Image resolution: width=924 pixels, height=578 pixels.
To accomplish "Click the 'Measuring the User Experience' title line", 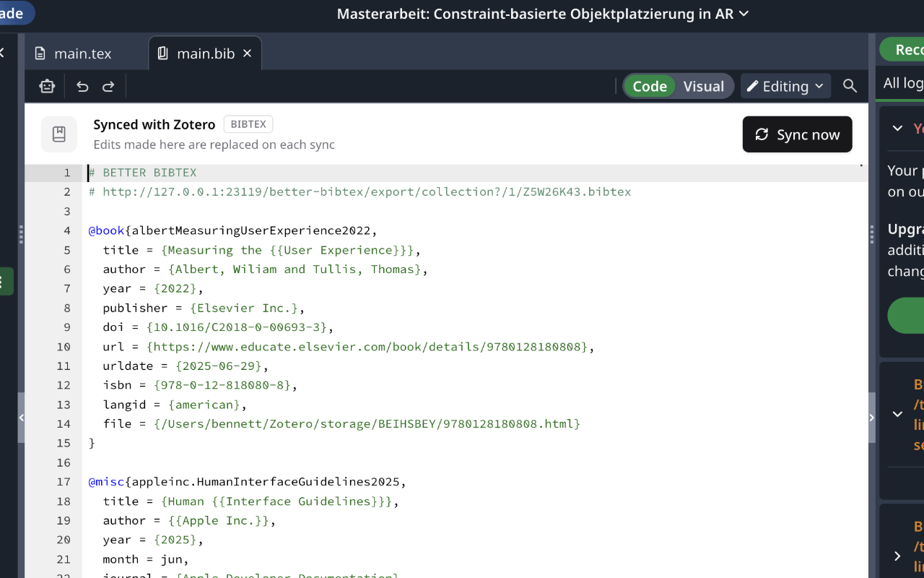I will click(x=262, y=250).
